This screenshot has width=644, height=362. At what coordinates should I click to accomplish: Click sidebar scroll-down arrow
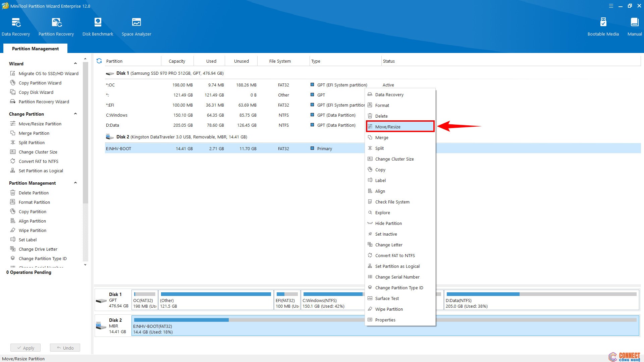point(85,265)
